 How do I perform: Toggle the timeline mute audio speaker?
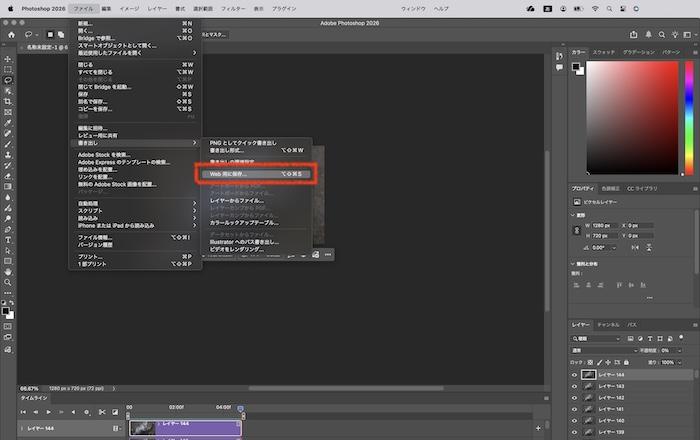click(x=73, y=412)
